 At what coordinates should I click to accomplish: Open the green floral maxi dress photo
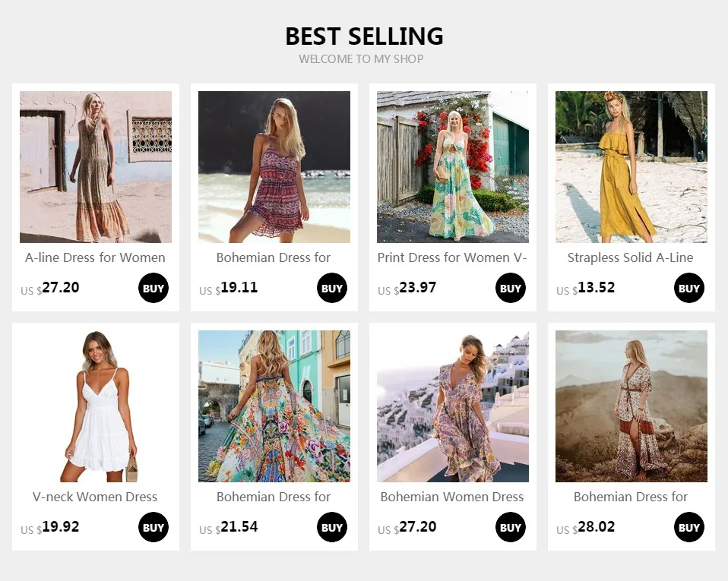click(x=453, y=167)
